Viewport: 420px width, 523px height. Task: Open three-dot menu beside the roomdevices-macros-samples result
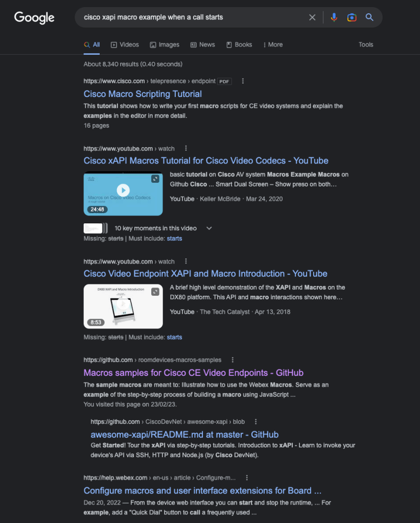[232, 360]
